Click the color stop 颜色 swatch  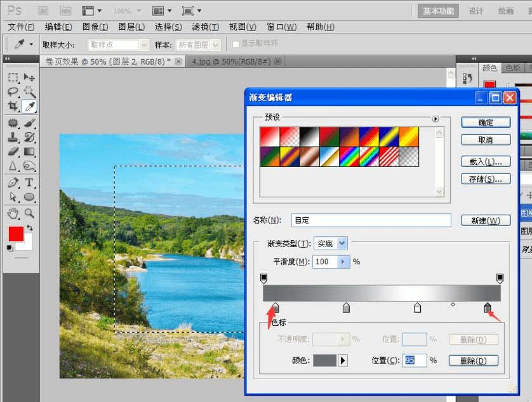pos(324,361)
